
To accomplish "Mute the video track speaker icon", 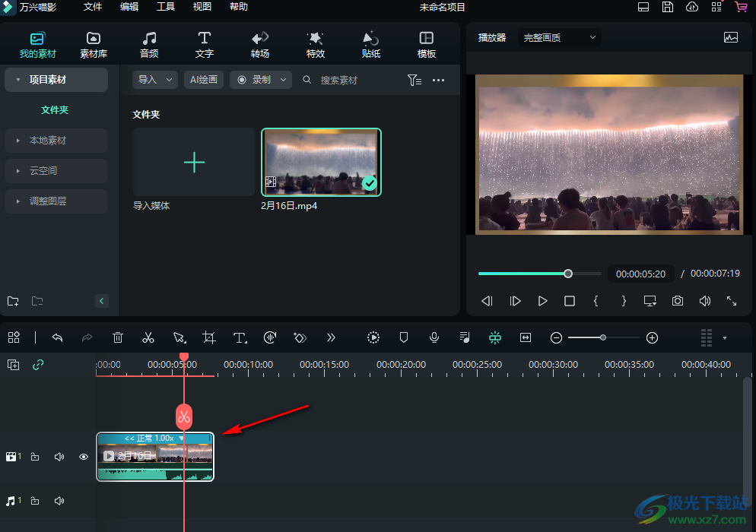I will pos(59,457).
